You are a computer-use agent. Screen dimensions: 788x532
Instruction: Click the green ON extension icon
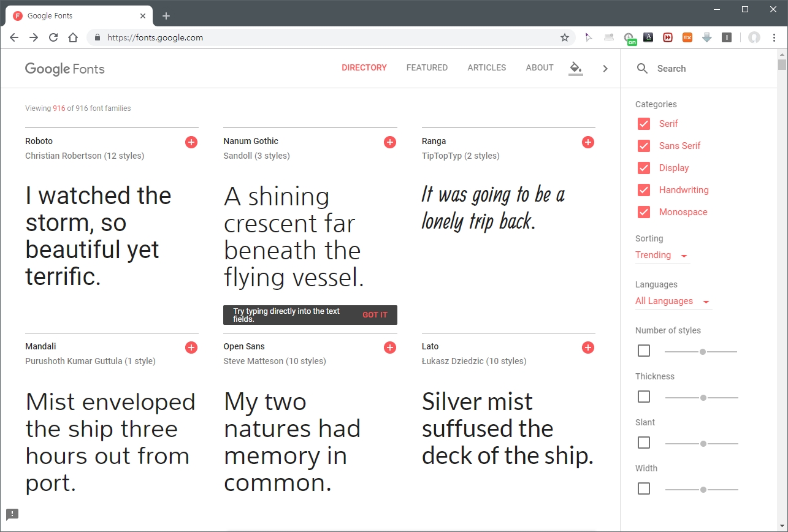pos(629,39)
